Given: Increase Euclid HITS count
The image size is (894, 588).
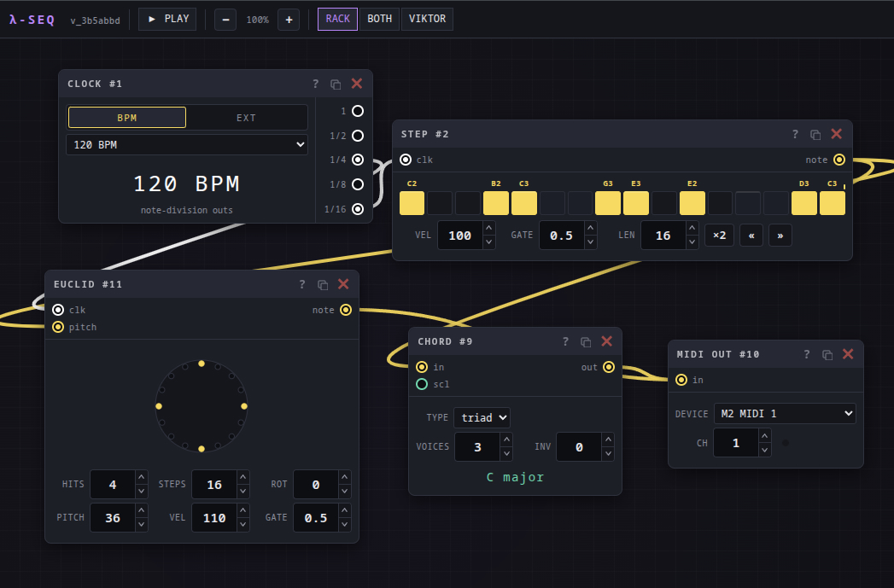Looking at the screenshot, I should tap(142, 477).
